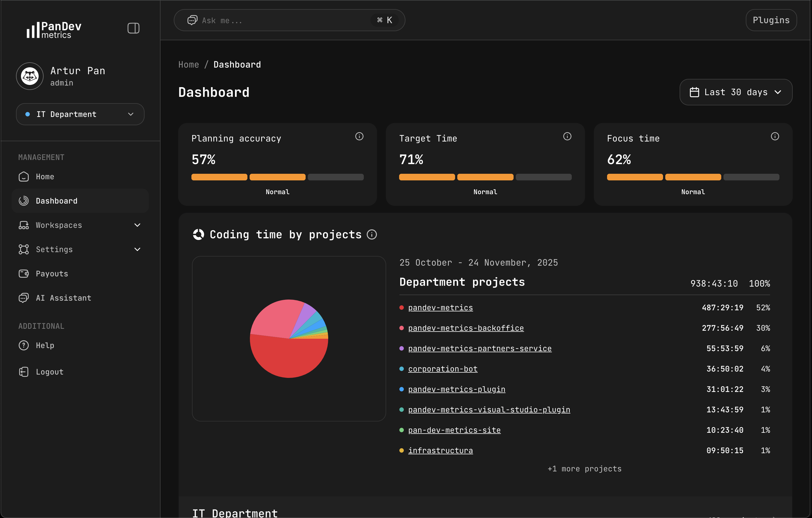Click the Coding time by projects info icon
Viewport: 812px width, 518px height.
372,234
